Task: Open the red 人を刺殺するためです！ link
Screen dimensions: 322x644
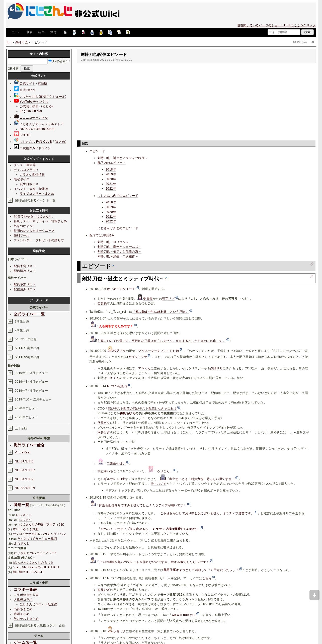Action: tap(116, 326)
